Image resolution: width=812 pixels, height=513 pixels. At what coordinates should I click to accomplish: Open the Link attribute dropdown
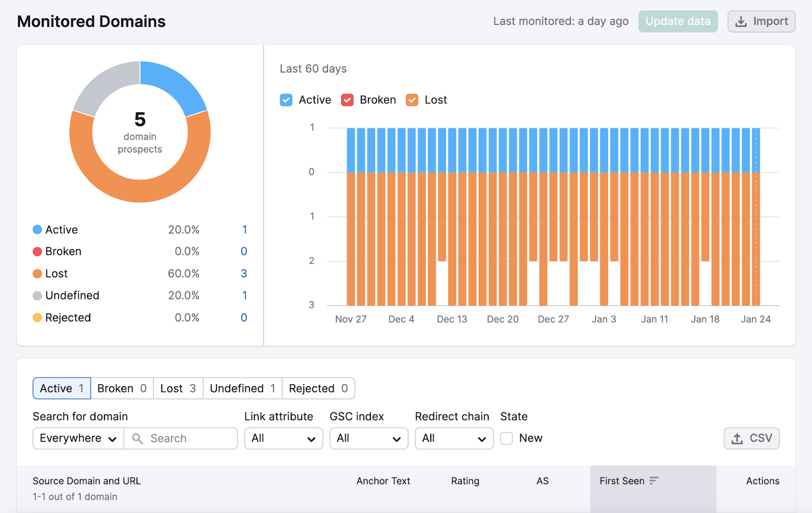[283, 438]
